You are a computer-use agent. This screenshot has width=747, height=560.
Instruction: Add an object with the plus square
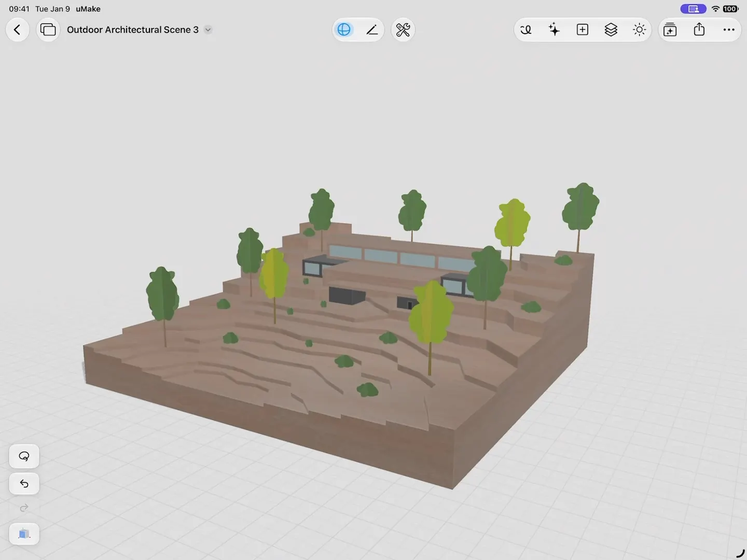pos(583,30)
